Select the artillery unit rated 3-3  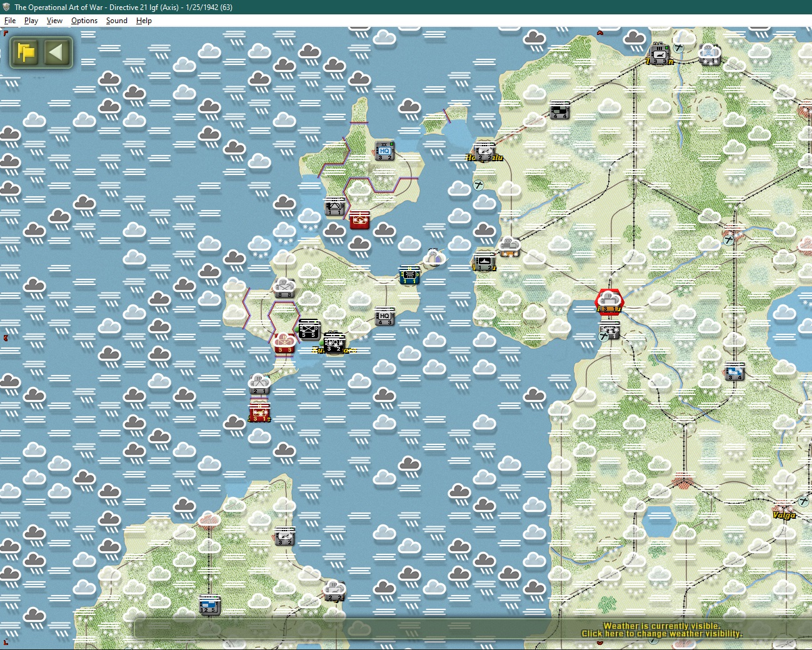[x=659, y=55]
